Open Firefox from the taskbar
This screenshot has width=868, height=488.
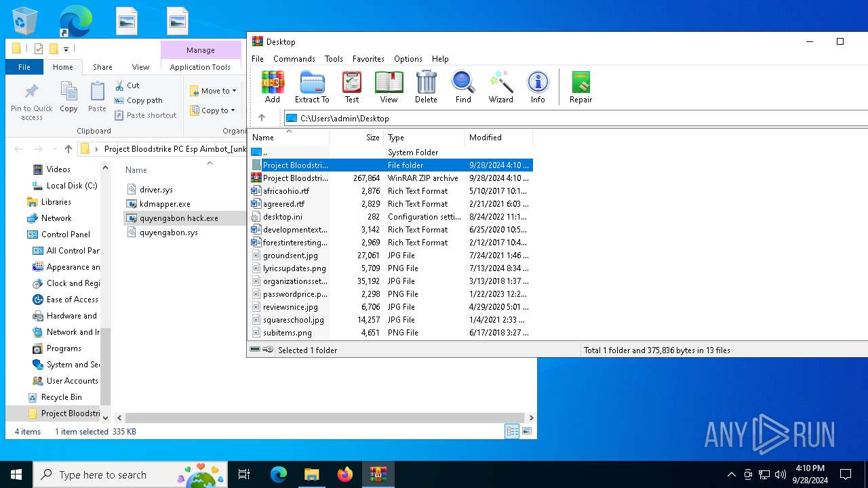tap(344, 474)
